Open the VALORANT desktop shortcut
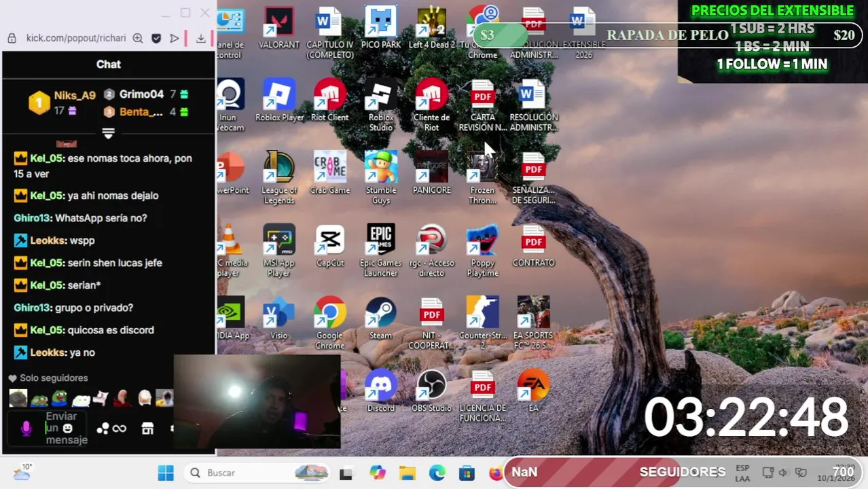 tap(278, 29)
